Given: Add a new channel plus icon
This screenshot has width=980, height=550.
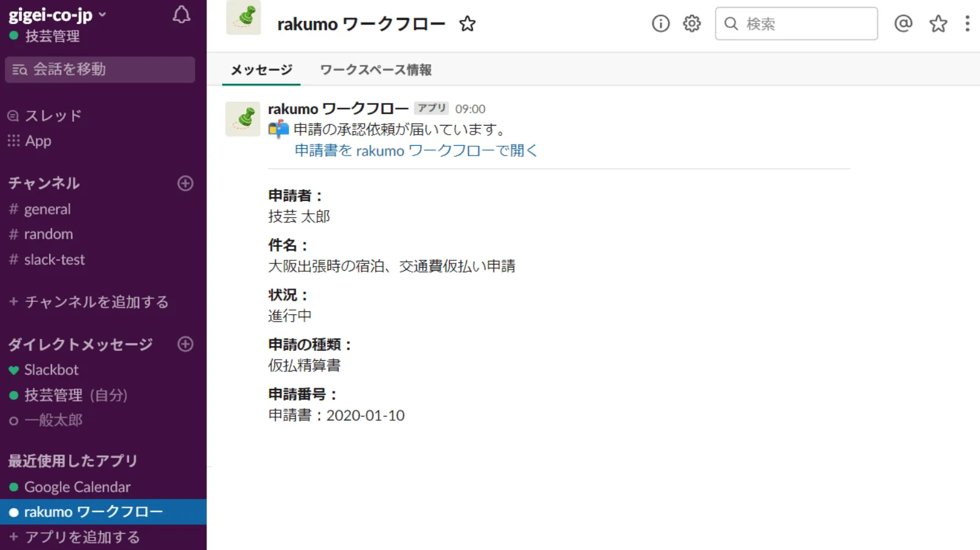Looking at the screenshot, I should (x=186, y=183).
